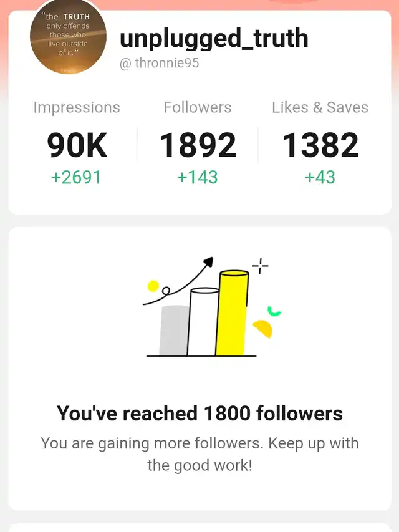This screenshot has width=399, height=532.
Task: Tap the 90K impressions count
Action: click(77, 145)
